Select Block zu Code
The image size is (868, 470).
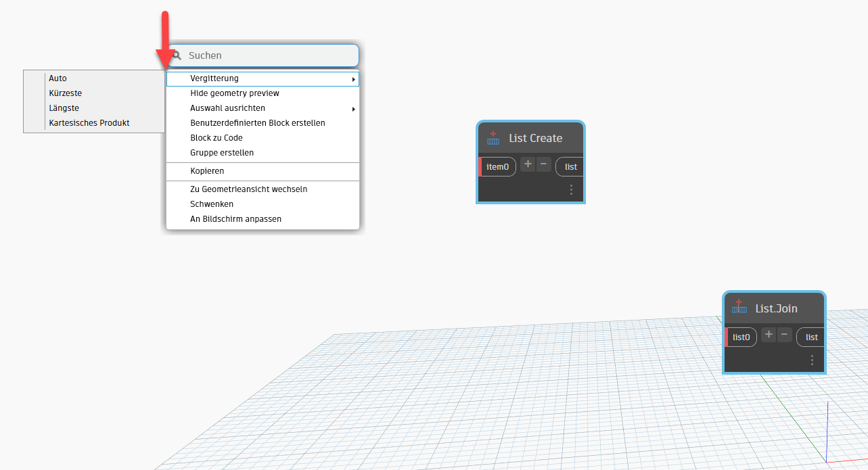(262, 138)
